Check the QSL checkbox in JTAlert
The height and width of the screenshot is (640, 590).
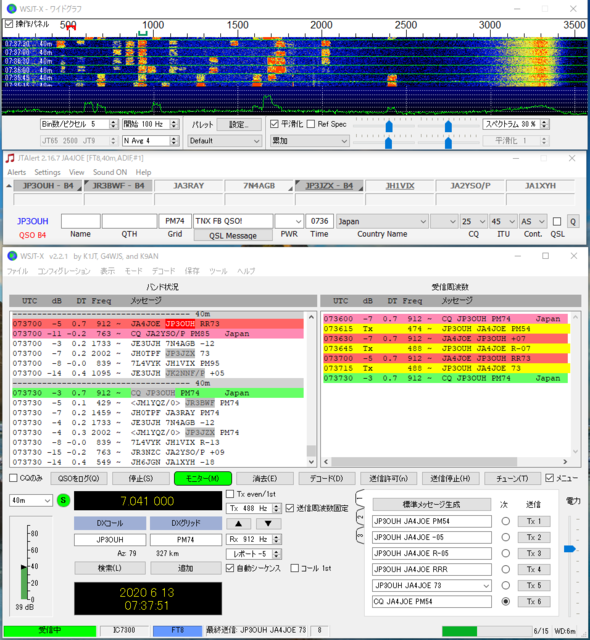[557, 222]
